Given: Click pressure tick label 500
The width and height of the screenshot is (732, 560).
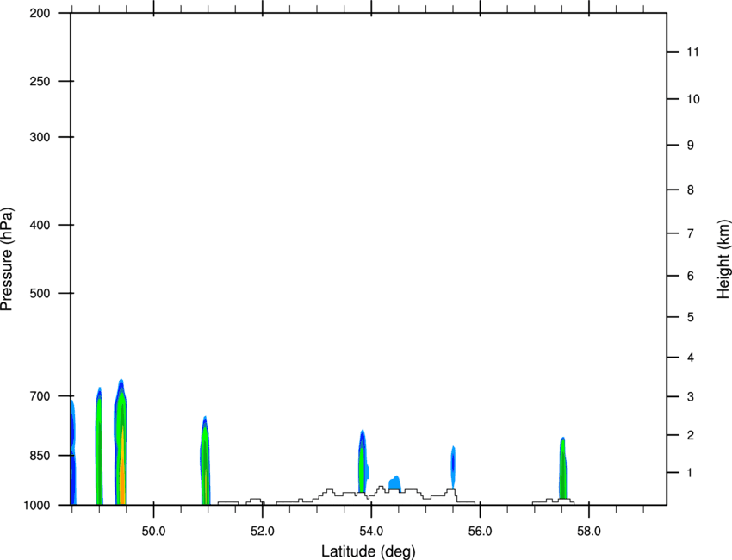Looking at the screenshot, I should coord(40,293).
